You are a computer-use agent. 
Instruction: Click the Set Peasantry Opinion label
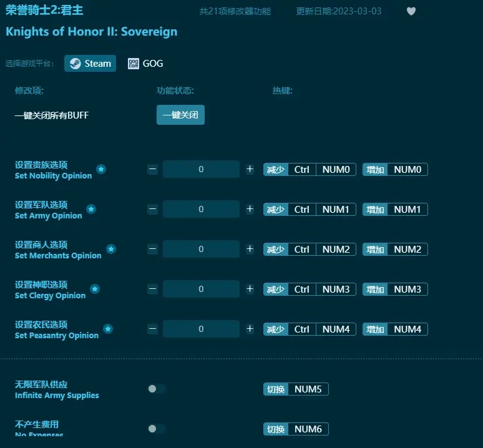[57, 335]
